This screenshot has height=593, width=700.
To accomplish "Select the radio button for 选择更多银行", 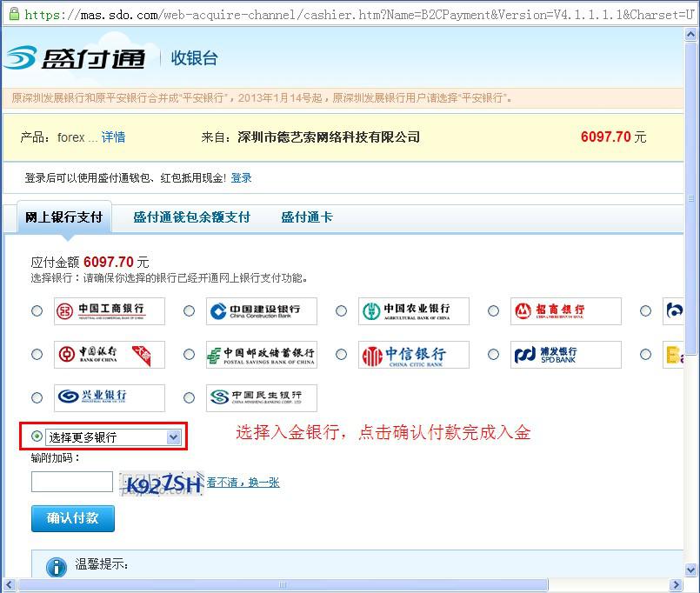I will (x=37, y=436).
